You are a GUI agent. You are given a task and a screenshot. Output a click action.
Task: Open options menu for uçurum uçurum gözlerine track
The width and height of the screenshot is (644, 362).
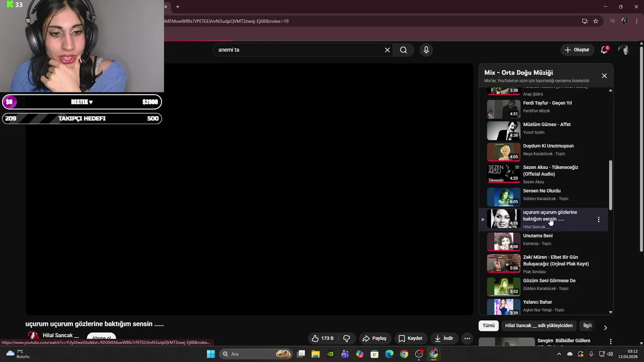[x=598, y=219]
